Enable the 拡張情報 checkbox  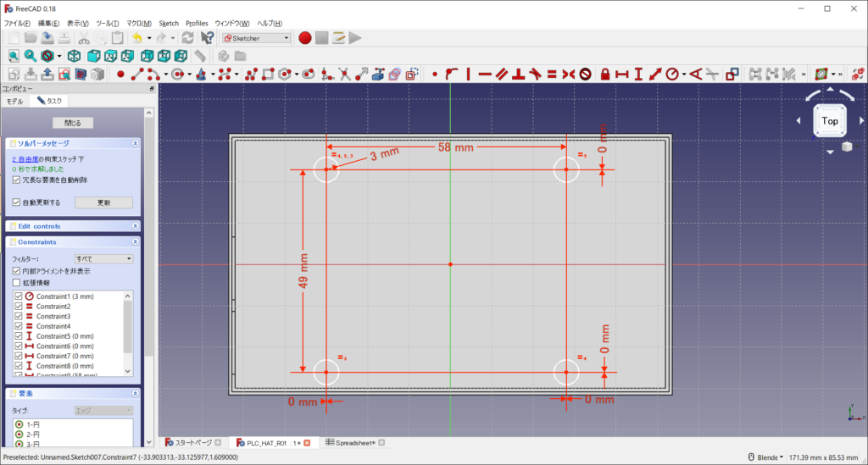click(x=17, y=283)
